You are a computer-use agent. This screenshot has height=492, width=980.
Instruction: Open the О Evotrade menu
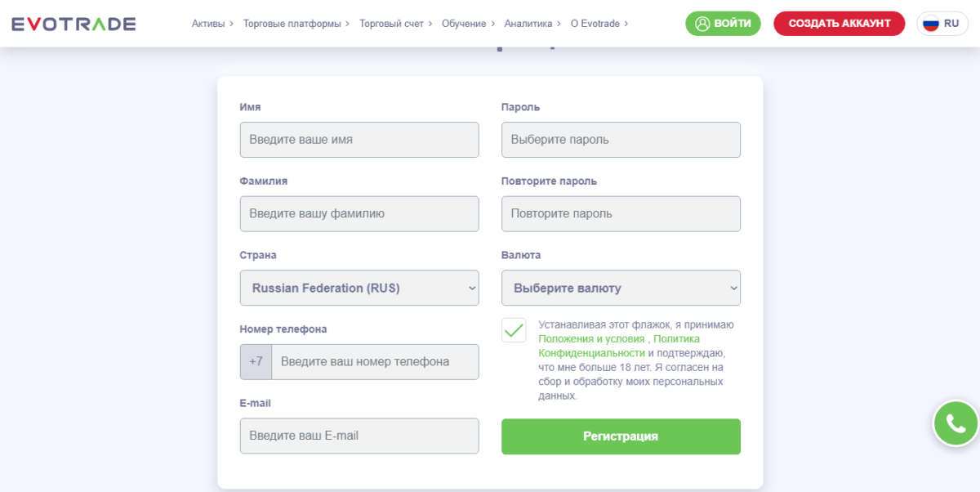tap(599, 24)
